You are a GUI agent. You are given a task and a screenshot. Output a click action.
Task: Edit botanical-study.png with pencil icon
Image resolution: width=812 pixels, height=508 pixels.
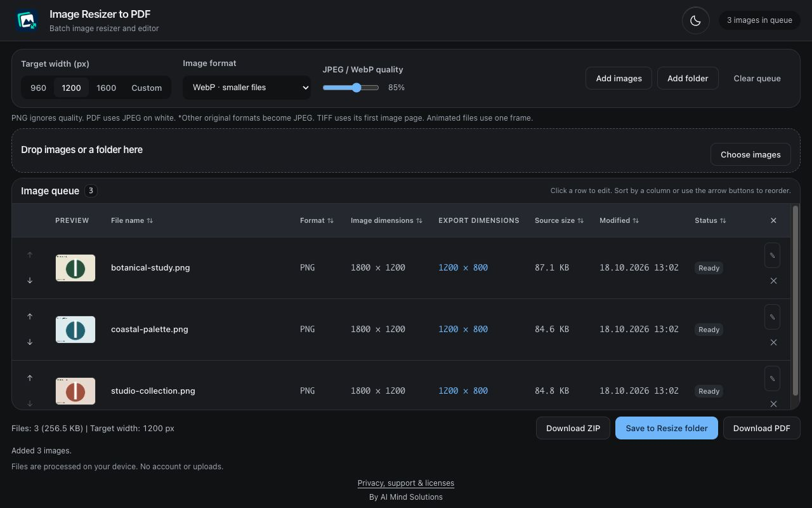point(772,255)
